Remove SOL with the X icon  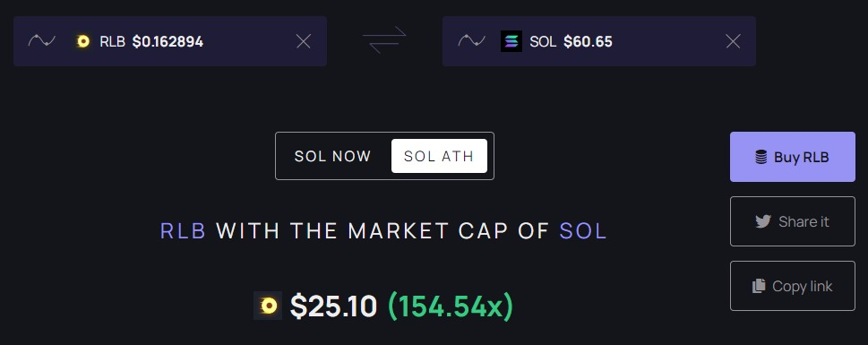[733, 41]
